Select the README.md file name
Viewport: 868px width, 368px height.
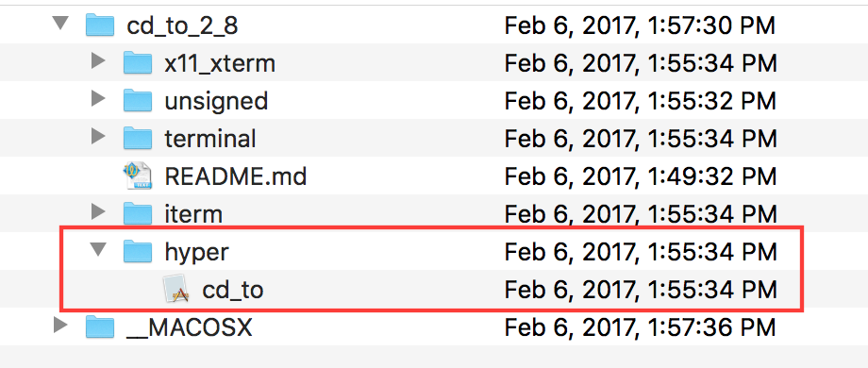(x=236, y=176)
